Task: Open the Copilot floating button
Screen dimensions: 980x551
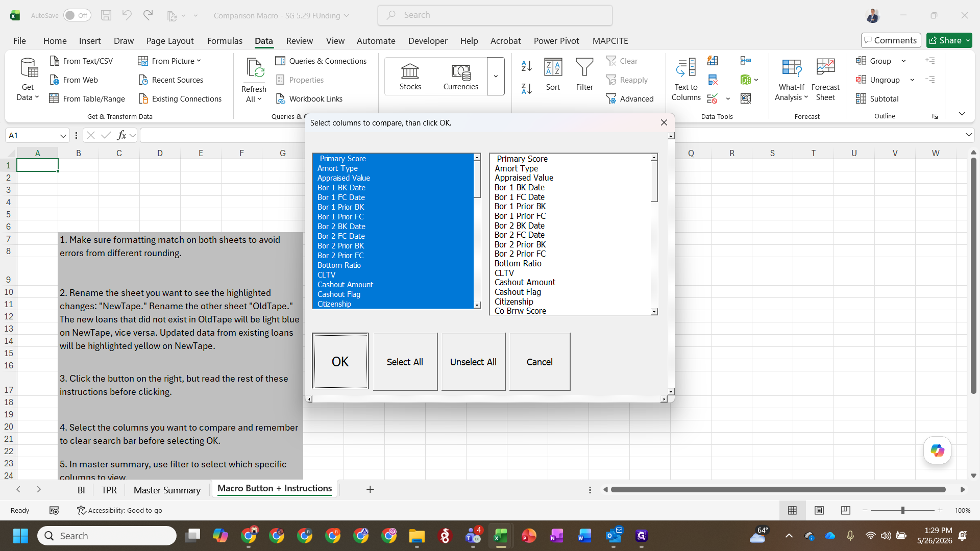Action: (937, 450)
